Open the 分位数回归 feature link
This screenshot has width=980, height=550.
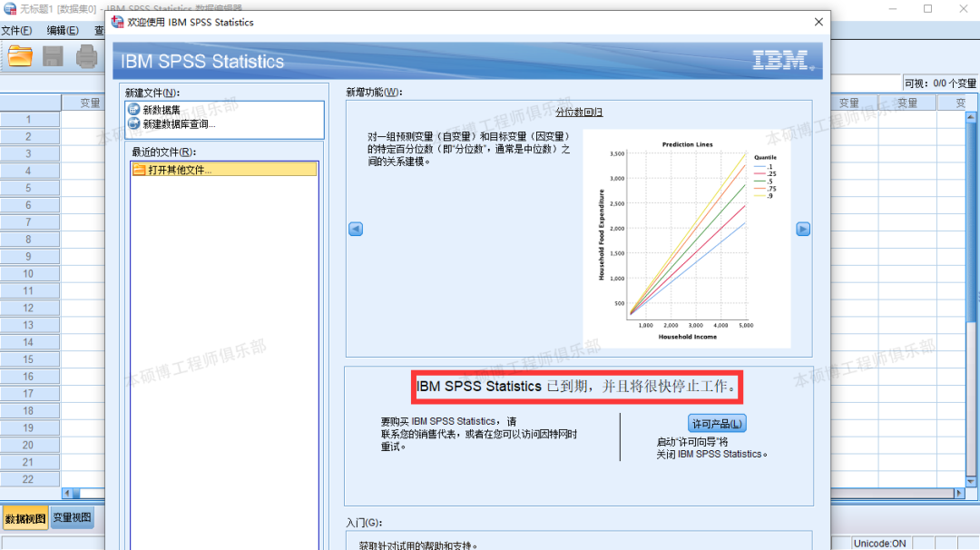point(579,113)
